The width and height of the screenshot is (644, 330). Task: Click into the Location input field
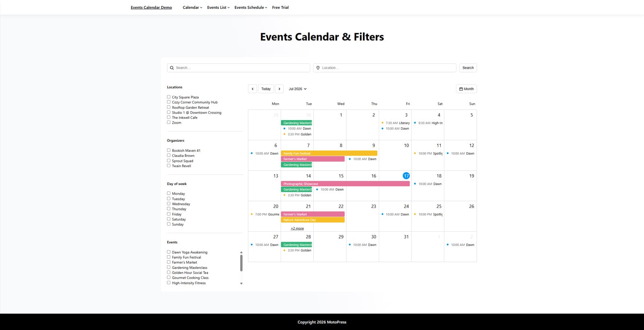(385, 68)
